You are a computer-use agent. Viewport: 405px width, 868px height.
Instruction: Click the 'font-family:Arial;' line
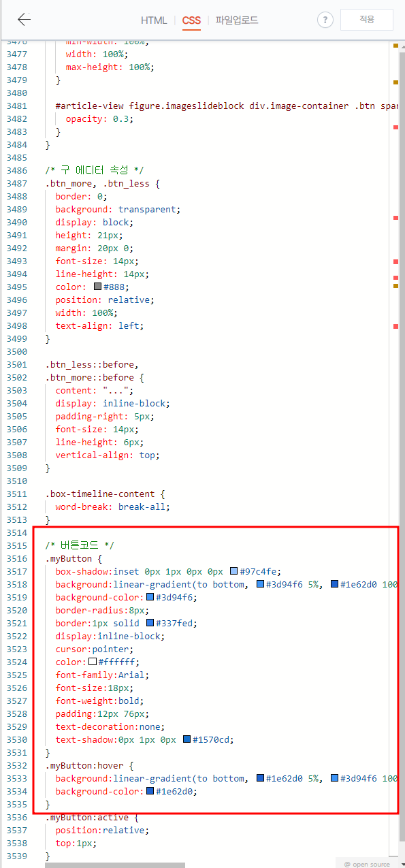(x=103, y=675)
